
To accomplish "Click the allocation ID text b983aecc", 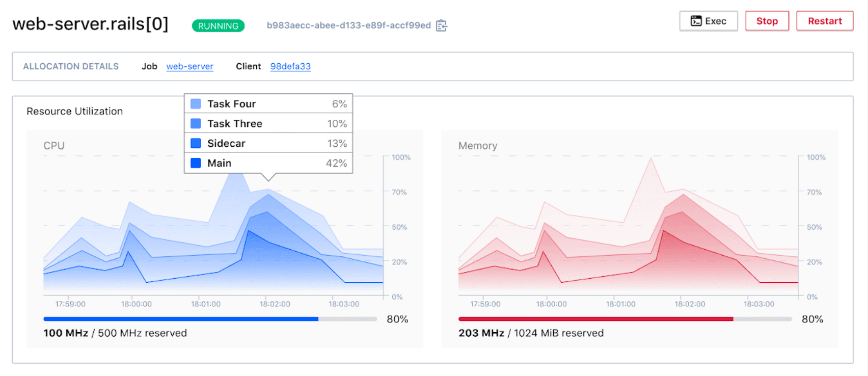I will point(348,25).
